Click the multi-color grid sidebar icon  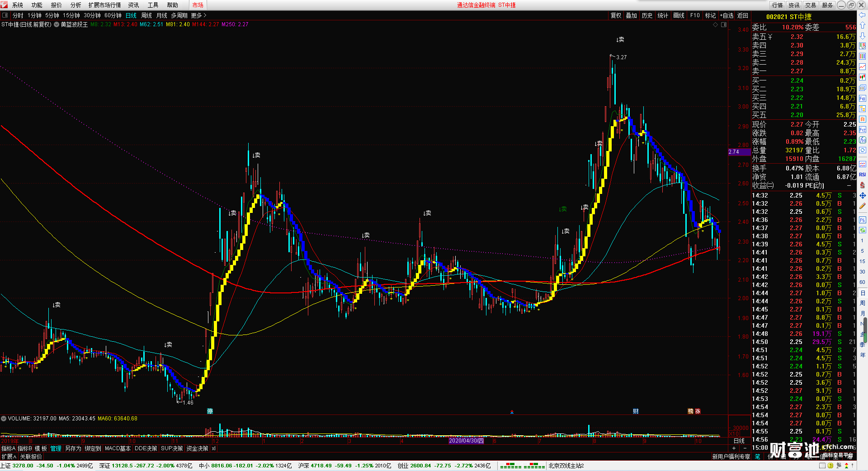point(863,57)
